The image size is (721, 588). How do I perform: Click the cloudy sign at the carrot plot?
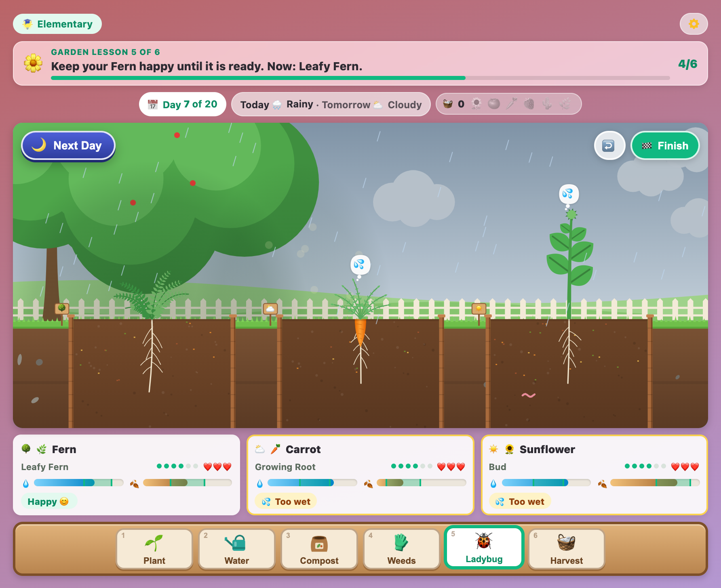(270, 309)
